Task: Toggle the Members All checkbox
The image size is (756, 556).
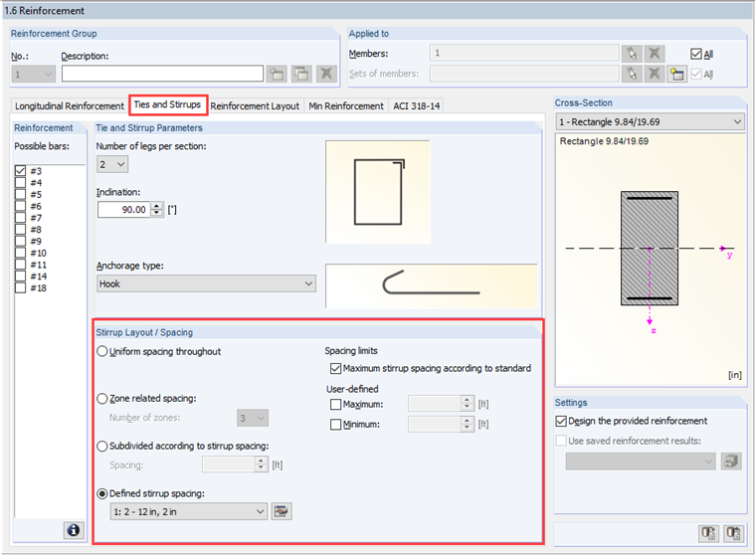Action: coord(695,54)
